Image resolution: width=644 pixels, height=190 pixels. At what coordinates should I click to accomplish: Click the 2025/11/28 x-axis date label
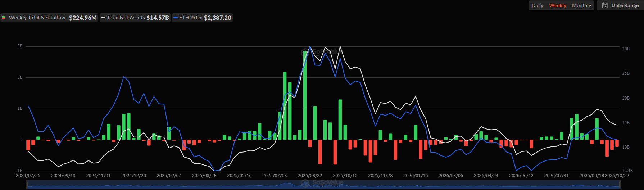381,176
